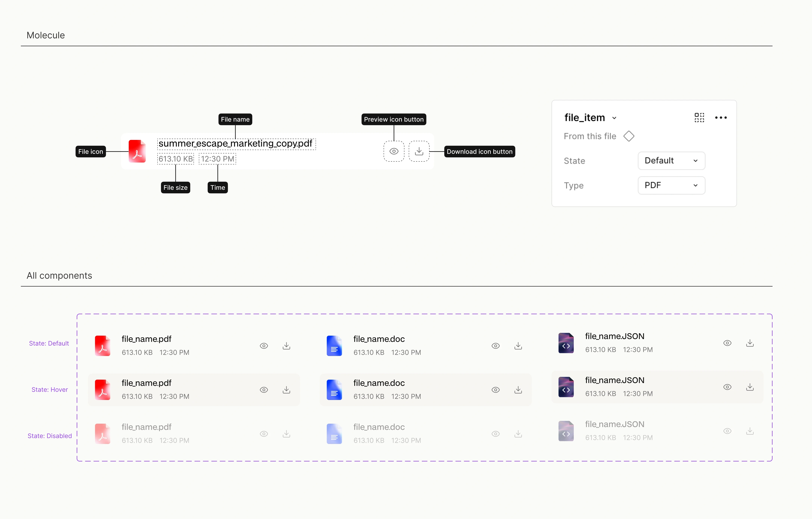Open the Type dropdown set to PDF
This screenshot has height=519, width=812.
click(x=671, y=185)
